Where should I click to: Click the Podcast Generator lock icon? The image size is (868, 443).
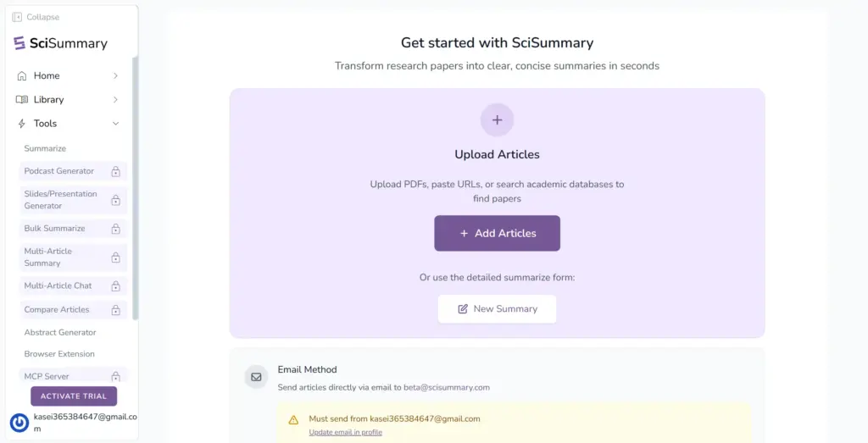pyautogui.click(x=115, y=171)
